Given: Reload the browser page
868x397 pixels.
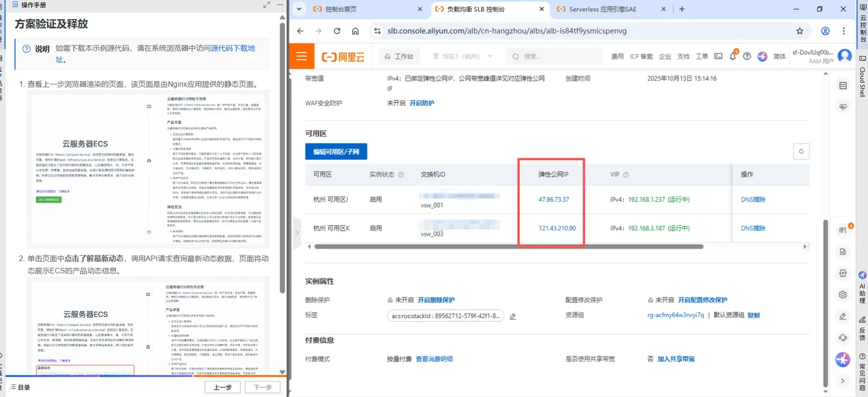Looking at the screenshot, I should point(337,30).
